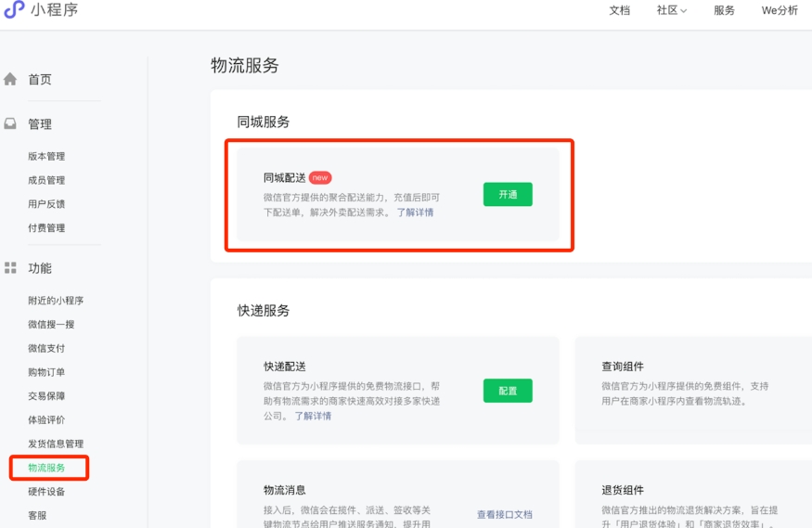Click the 同城配送 card title
The width and height of the screenshot is (812, 528).
click(x=284, y=177)
